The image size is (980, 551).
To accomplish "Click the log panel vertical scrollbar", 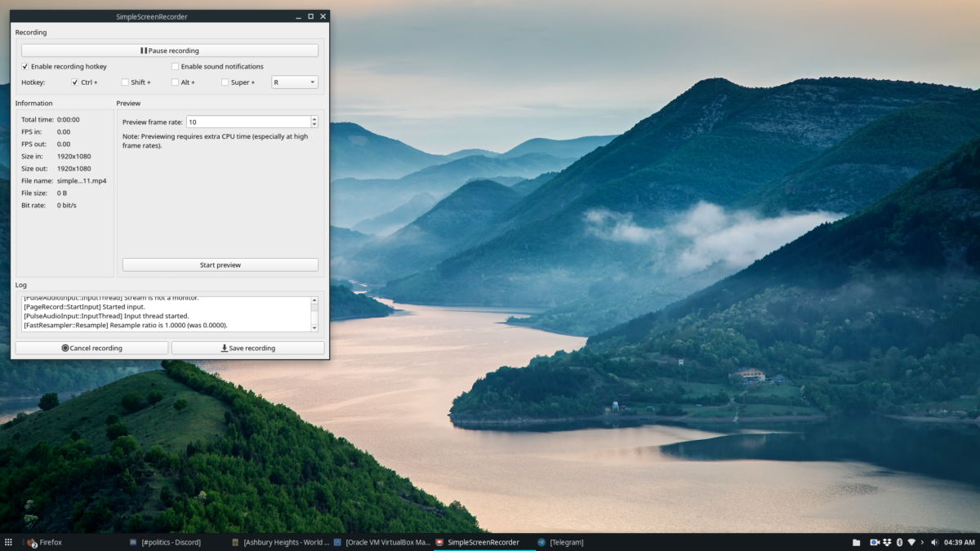I will pos(315,314).
